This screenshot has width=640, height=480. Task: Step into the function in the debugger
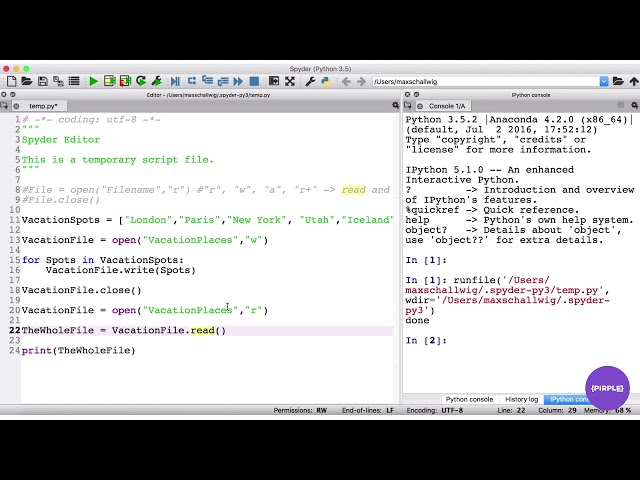[x=207, y=81]
